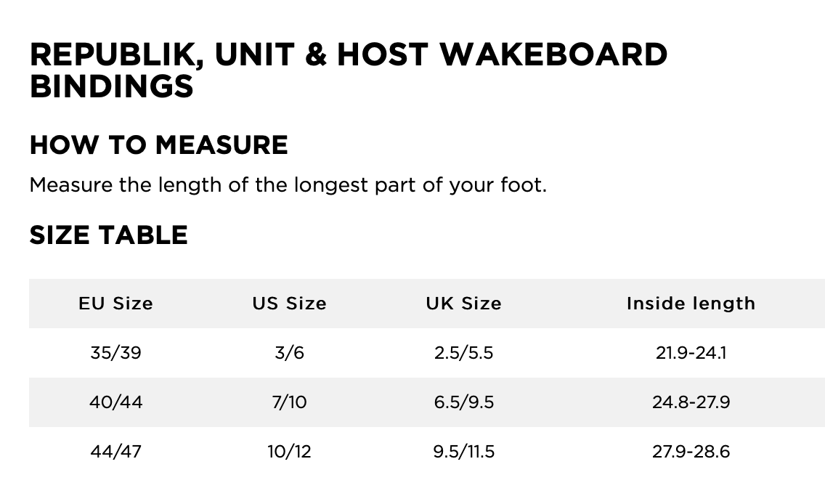Screen dimensions: 825x504
Task: Select the UK Size column header
Action: [463, 303]
